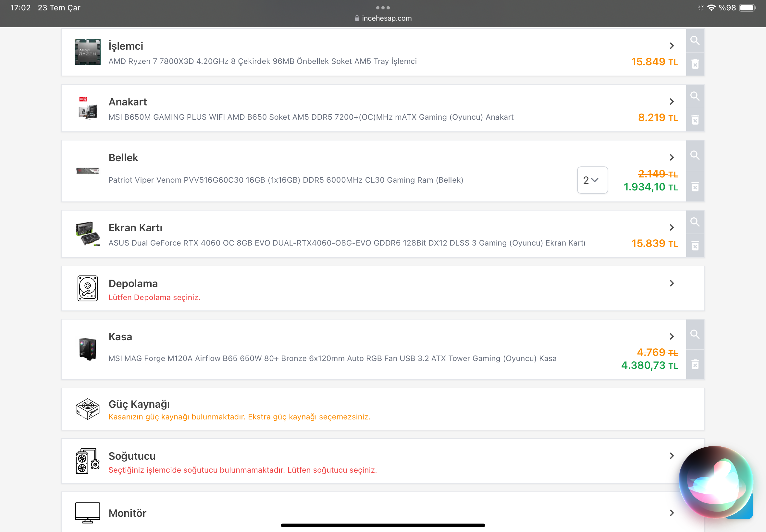Tap the magnifier icon in Bellek row

(x=695, y=155)
